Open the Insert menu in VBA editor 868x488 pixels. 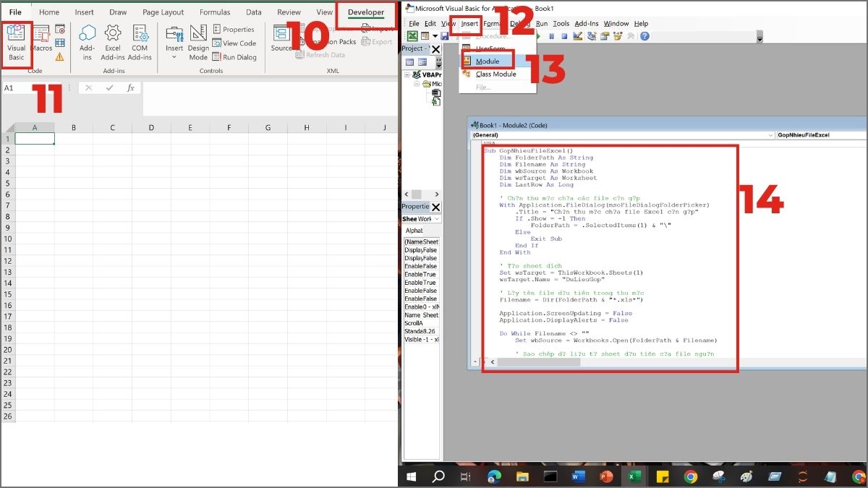click(469, 24)
